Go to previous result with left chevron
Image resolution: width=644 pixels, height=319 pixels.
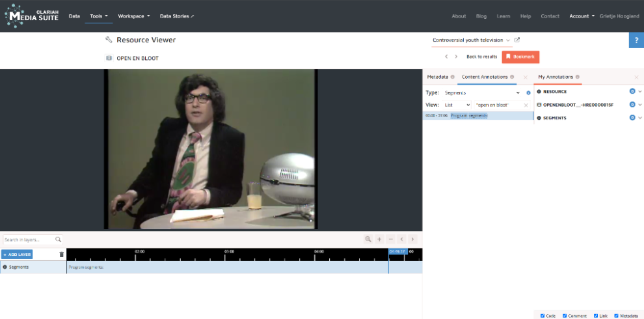446,57
